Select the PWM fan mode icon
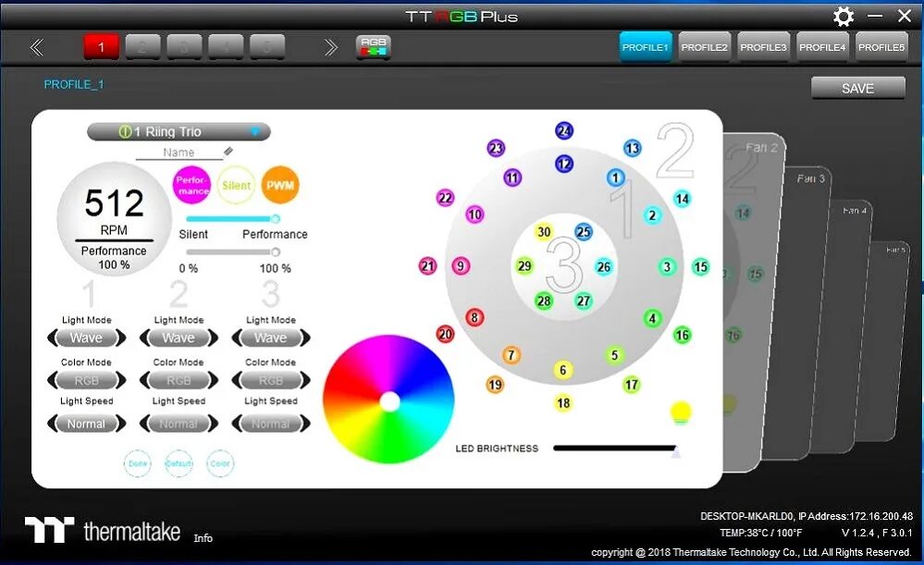Image resolution: width=924 pixels, height=565 pixels. pyautogui.click(x=280, y=185)
